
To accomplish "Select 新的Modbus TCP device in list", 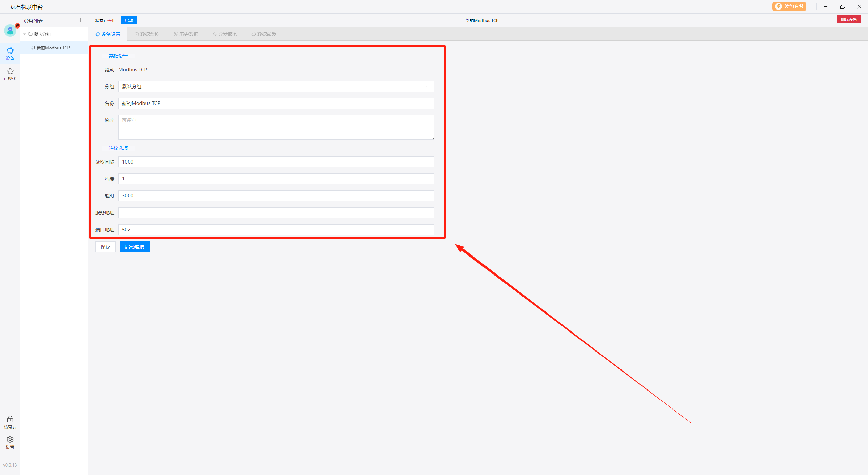I will 53,48.
